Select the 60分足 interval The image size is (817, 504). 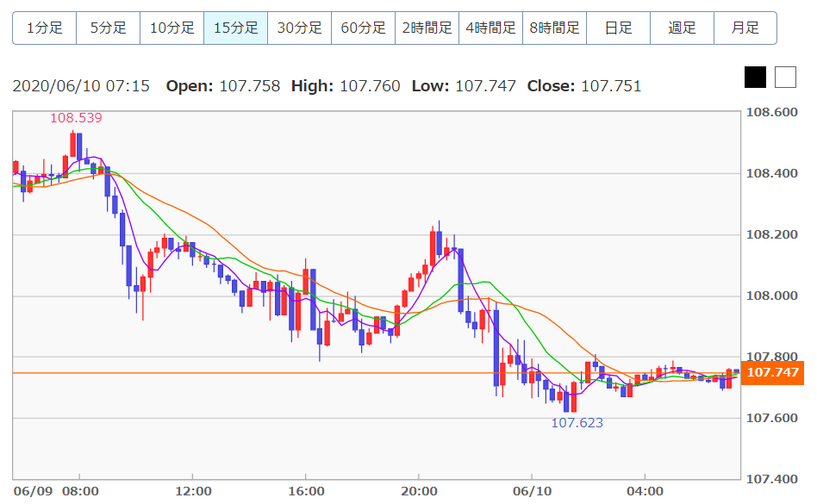tap(363, 28)
